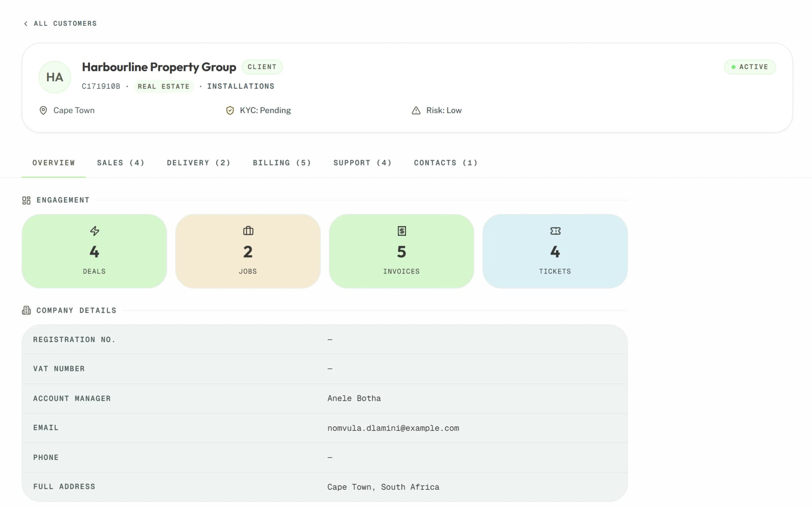
Task: Open the Overview tab
Action: [54, 163]
